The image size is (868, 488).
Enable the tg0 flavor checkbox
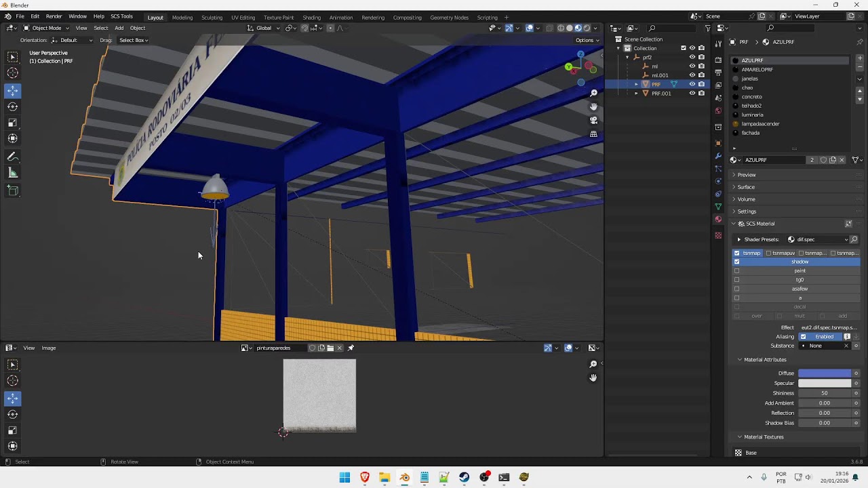pos(737,280)
